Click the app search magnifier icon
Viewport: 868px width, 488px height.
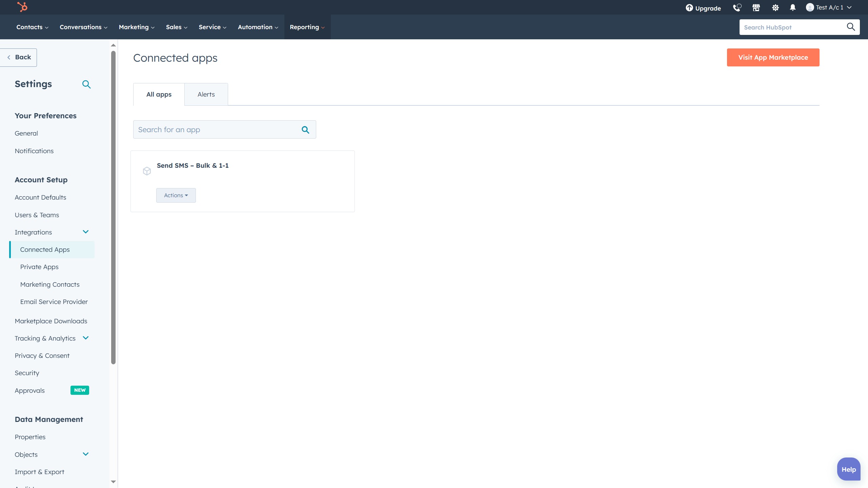tap(305, 130)
